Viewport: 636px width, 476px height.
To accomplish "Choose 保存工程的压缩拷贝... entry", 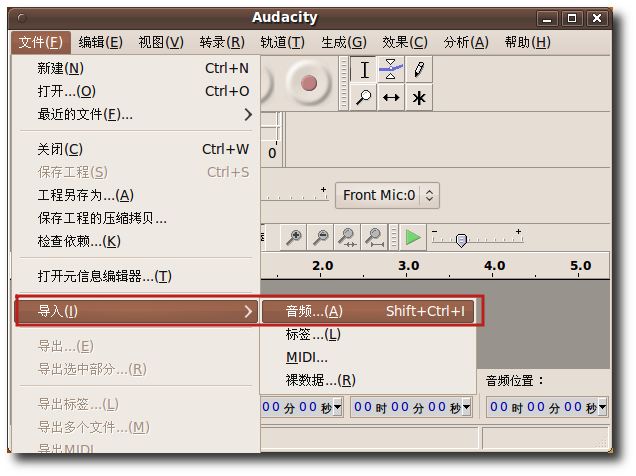I will (136, 219).
